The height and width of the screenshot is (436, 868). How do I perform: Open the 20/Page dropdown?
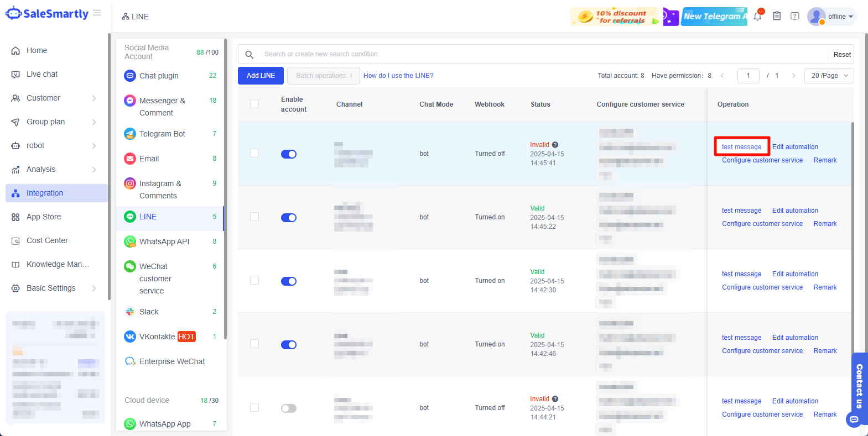click(829, 76)
